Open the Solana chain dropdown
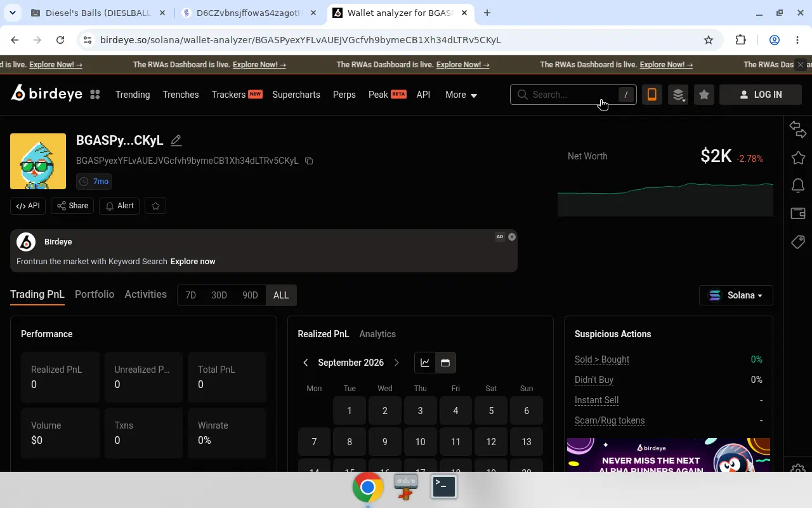Image resolution: width=812 pixels, height=508 pixels. pos(736,295)
